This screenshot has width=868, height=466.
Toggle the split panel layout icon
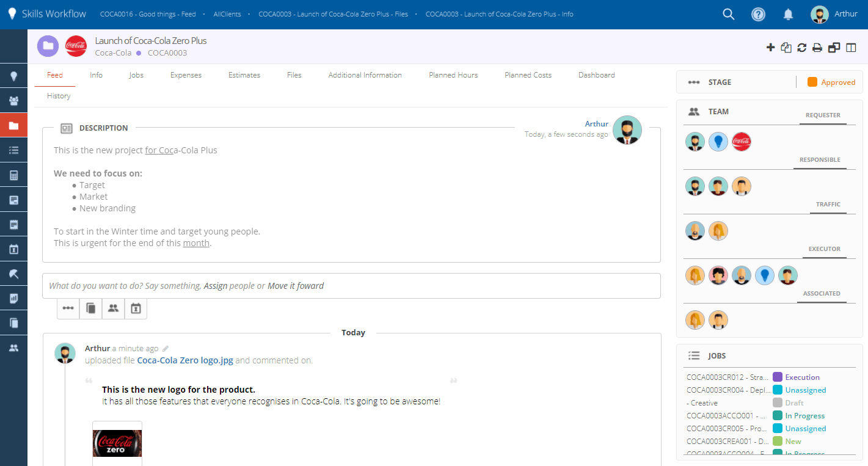851,48
